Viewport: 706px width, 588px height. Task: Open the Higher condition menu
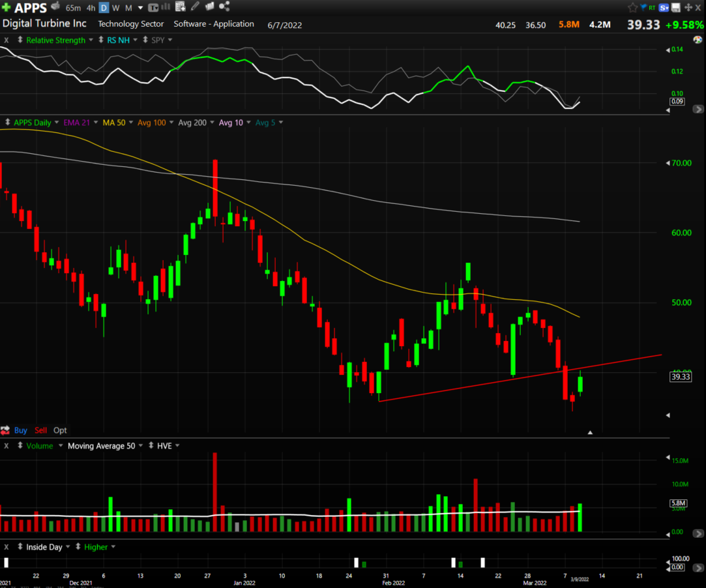[113, 547]
